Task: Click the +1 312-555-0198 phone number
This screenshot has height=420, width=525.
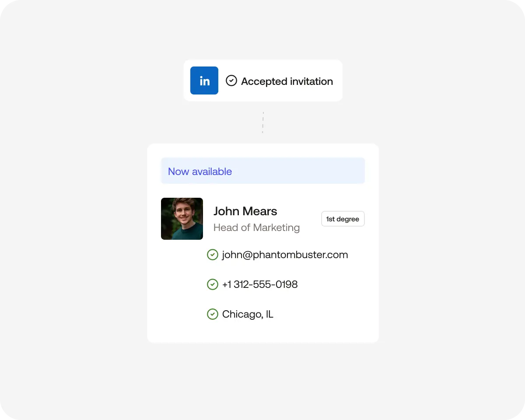Action: click(x=260, y=284)
